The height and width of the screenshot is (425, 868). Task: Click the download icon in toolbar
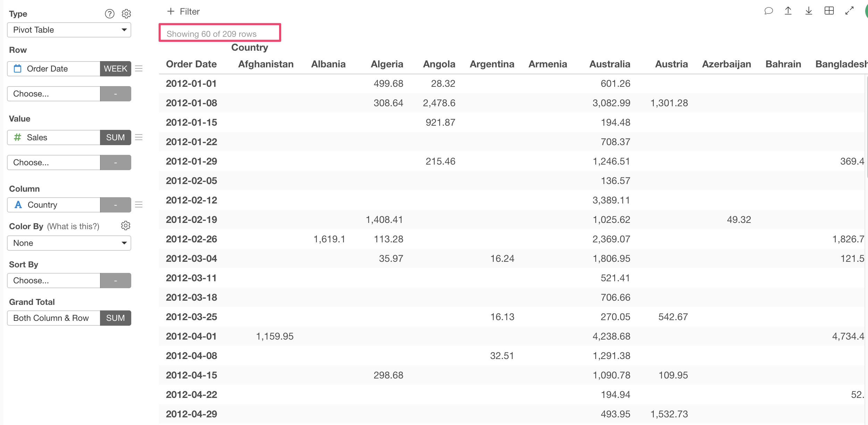(806, 11)
